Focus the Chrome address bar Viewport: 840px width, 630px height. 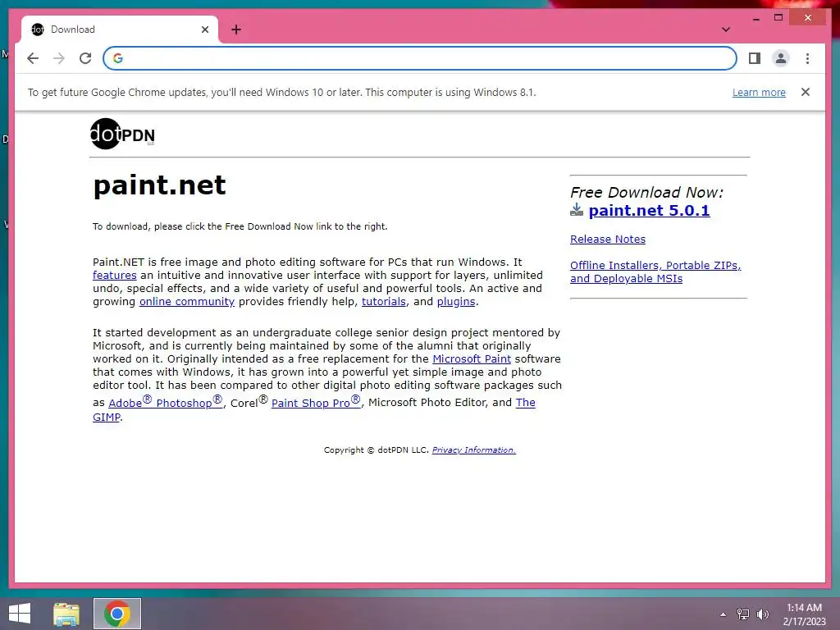(420, 58)
